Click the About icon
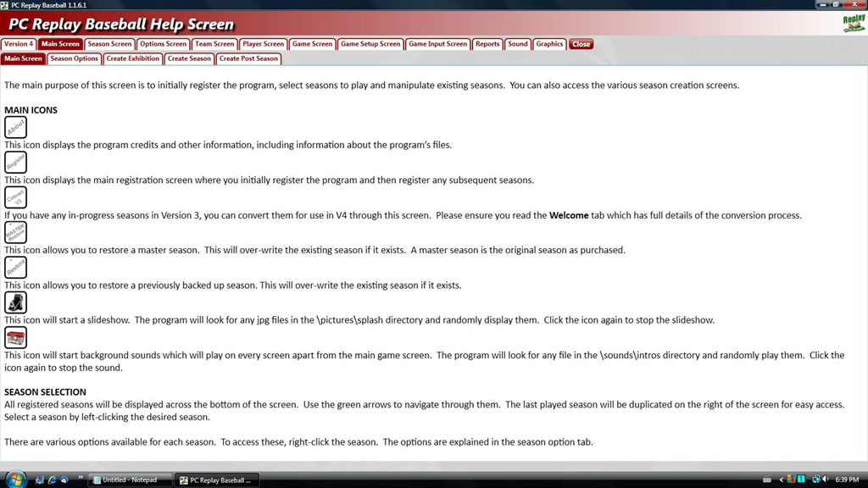The width and height of the screenshot is (868, 488). [15, 127]
